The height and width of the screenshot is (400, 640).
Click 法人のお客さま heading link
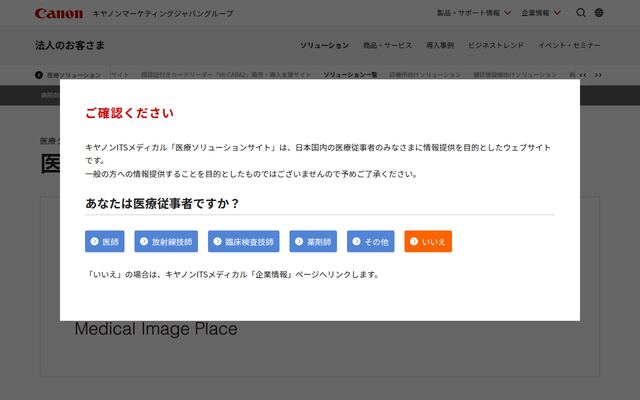[x=70, y=45]
